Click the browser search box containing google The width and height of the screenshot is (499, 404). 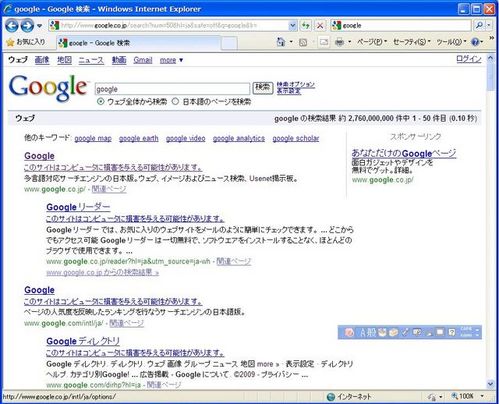tap(402, 25)
